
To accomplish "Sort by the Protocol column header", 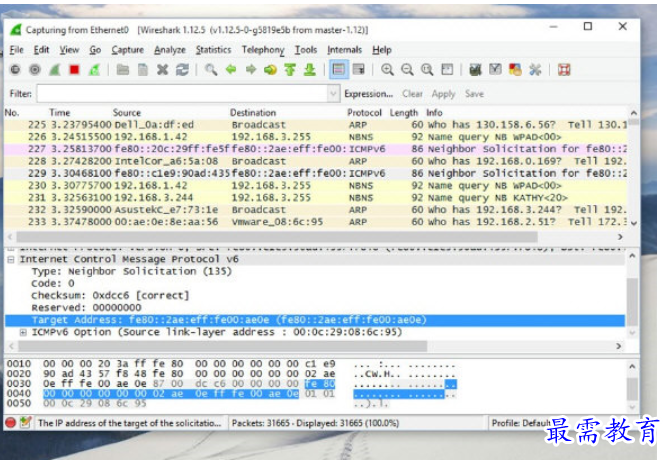I will (364, 113).
